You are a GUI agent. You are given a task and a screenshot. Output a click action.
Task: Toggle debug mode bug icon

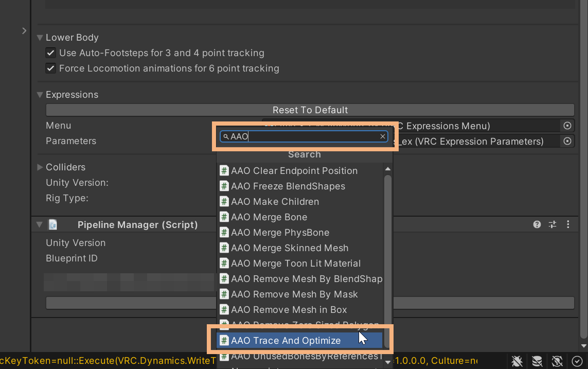point(517,361)
